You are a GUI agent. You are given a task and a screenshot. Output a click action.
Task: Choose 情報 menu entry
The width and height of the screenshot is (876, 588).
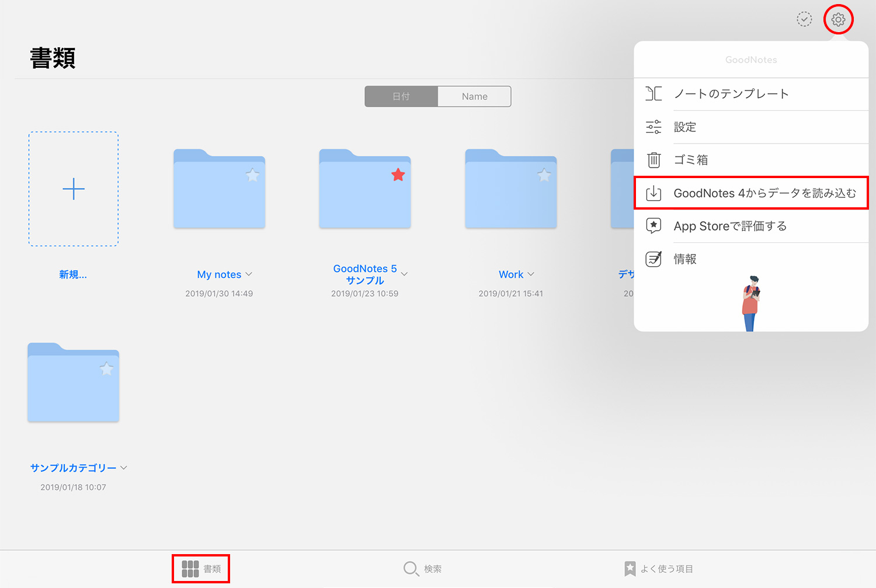click(x=752, y=259)
